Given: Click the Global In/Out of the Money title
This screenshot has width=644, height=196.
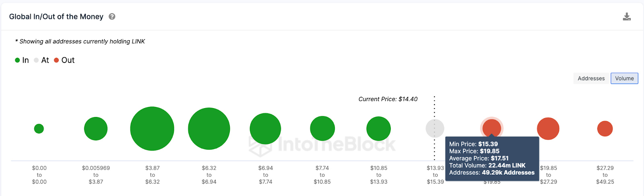Looking at the screenshot, I should click(56, 17).
